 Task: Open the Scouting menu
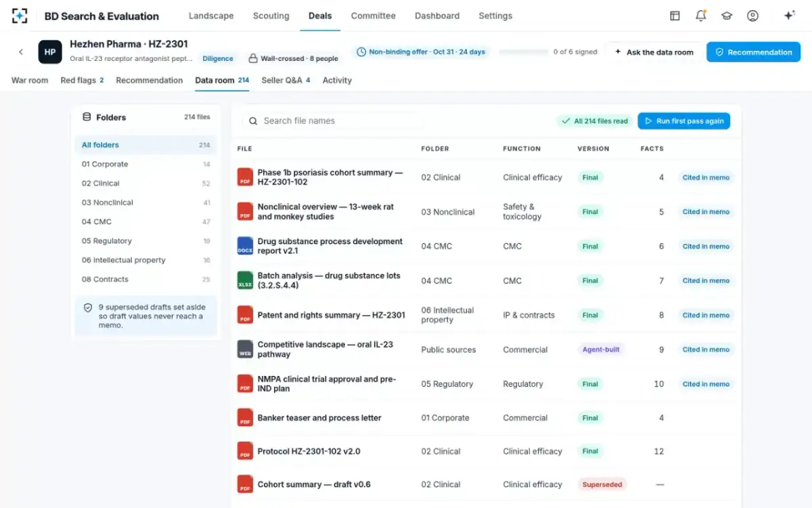(271, 16)
